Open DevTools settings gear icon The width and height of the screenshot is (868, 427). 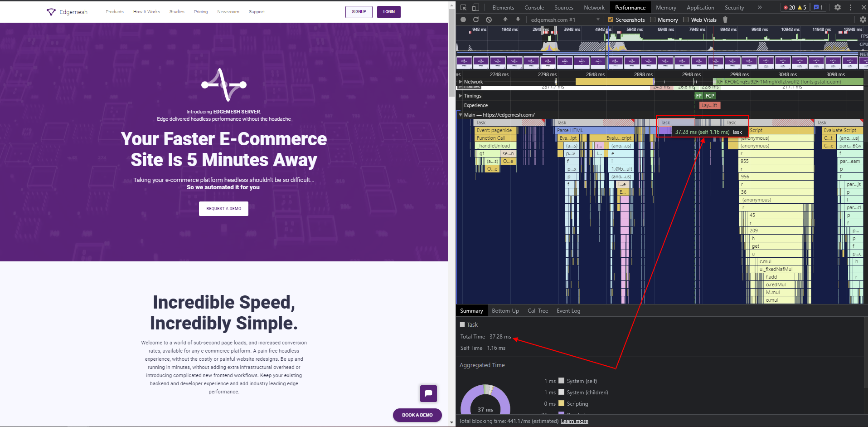(x=838, y=7)
